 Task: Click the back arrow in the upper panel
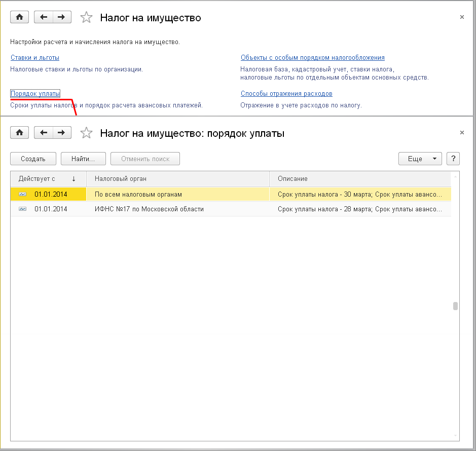(x=44, y=17)
